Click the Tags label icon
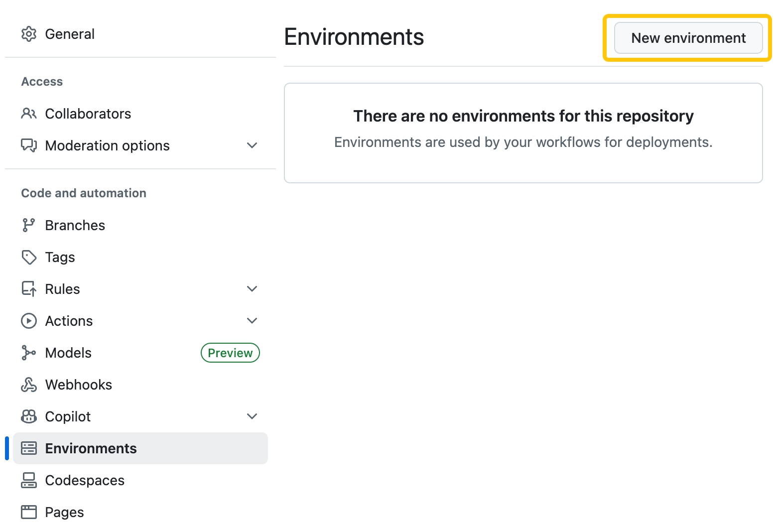The image size is (777, 532). 29,257
